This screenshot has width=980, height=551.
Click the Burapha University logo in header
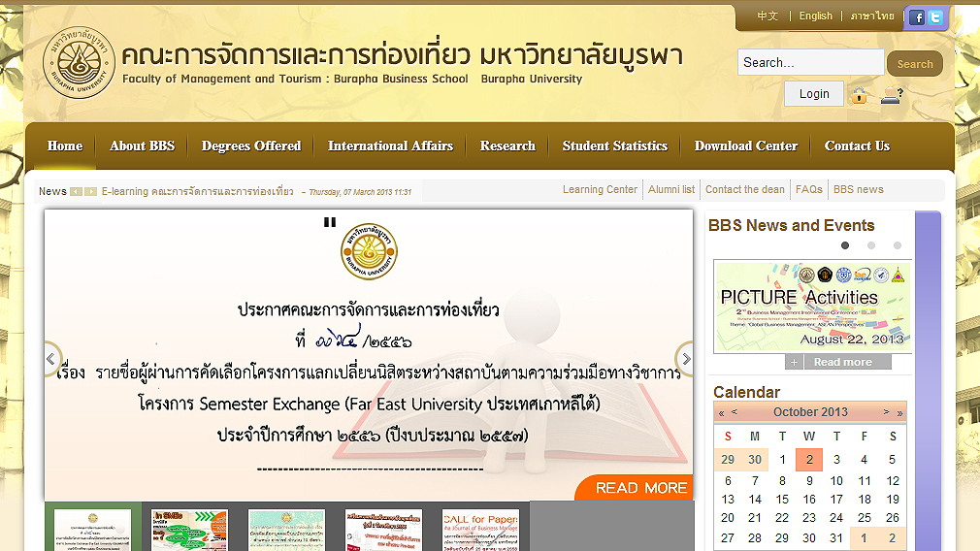79,62
